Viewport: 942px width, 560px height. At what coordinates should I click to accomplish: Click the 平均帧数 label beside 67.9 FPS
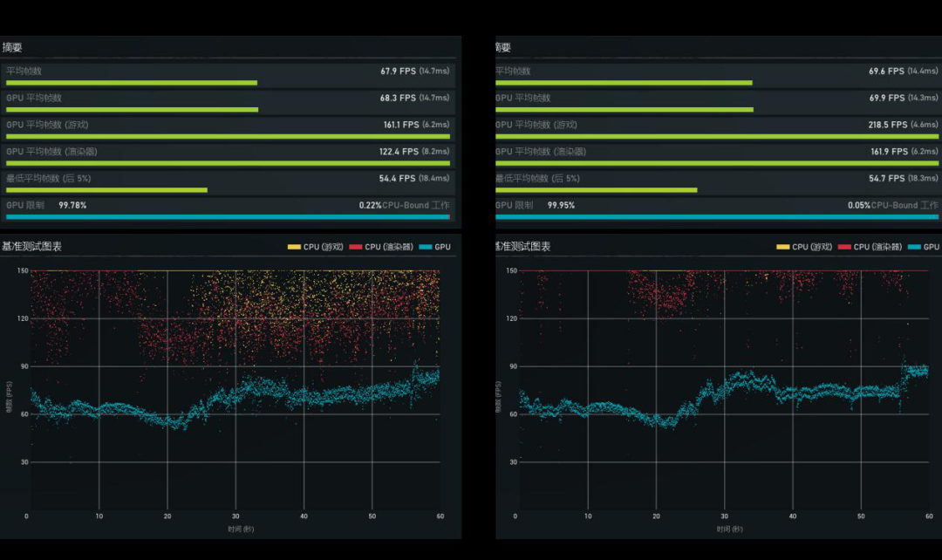coord(24,71)
